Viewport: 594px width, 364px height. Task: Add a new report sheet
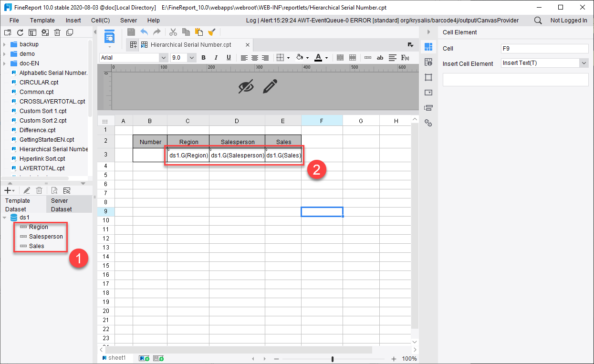click(x=144, y=358)
